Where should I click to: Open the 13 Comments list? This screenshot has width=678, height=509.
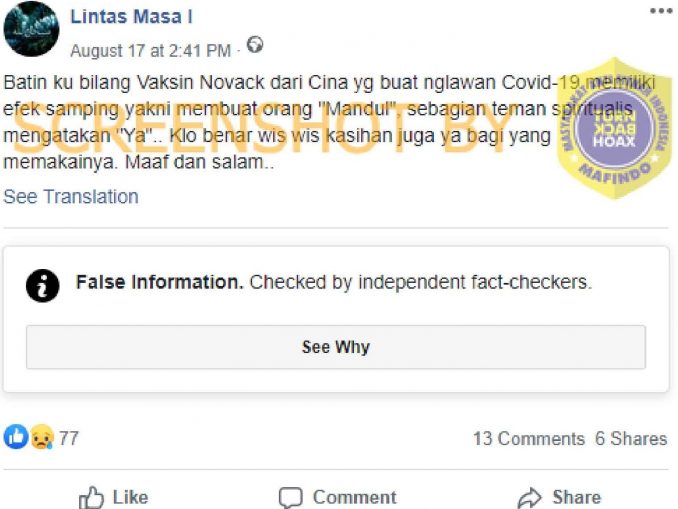(528, 439)
